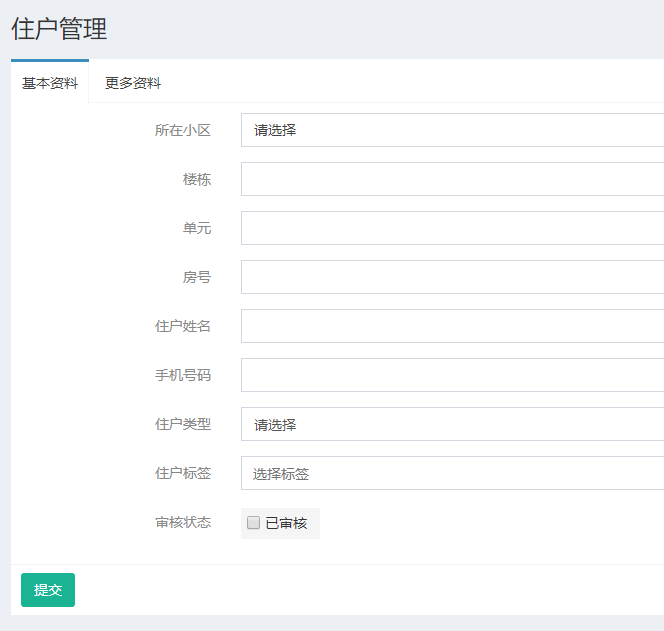Click the 楼栋 input field
This screenshot has width=664, height=631.
(452, 179)
